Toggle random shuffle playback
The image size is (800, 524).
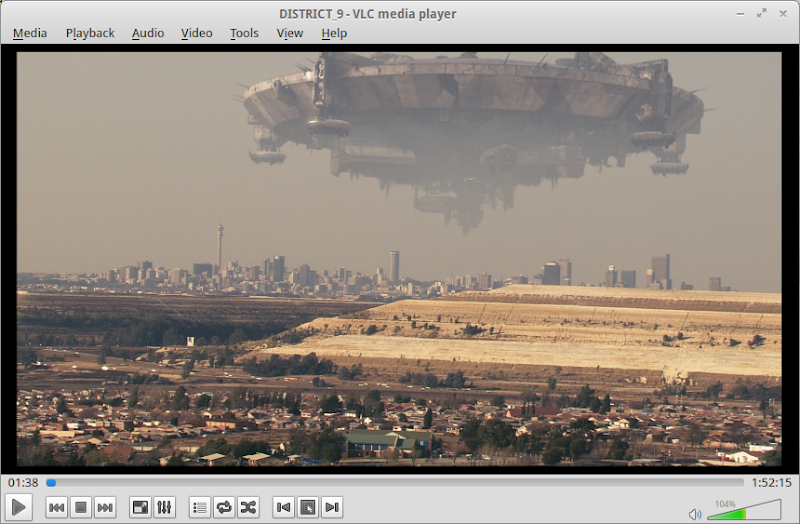[248, 507]
